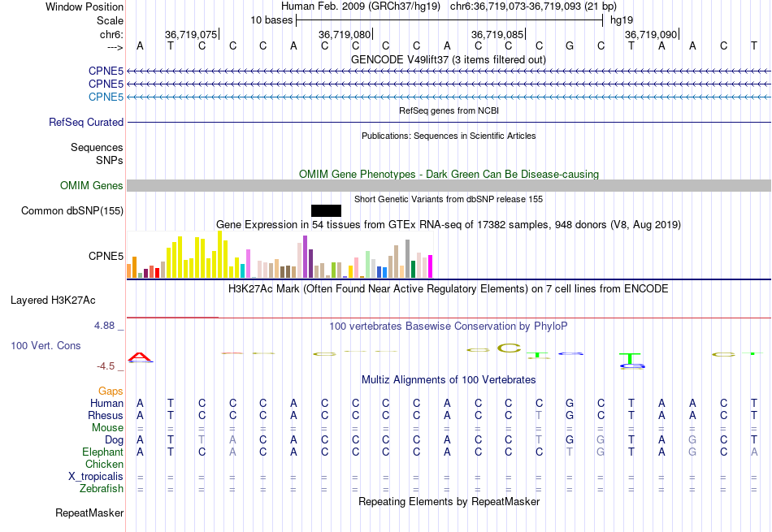Click the Chicken species row label

(x=104, y=464)
